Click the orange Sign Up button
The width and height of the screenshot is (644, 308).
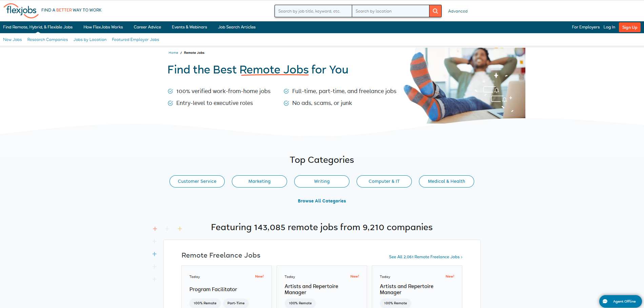(x=629, y=27)
